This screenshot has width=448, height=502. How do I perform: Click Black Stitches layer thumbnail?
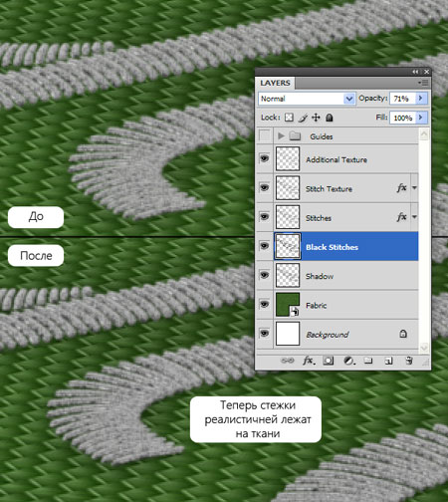coord(288,246)
